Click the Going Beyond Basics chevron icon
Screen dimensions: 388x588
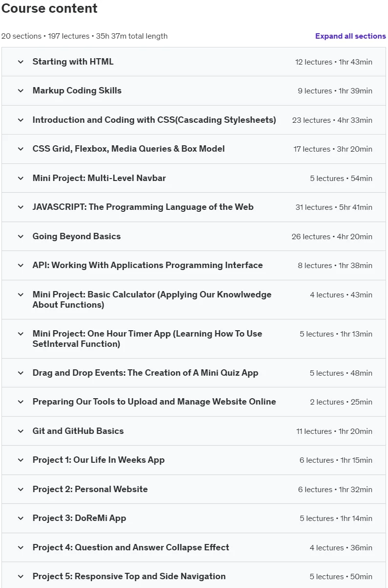[21, 236]
